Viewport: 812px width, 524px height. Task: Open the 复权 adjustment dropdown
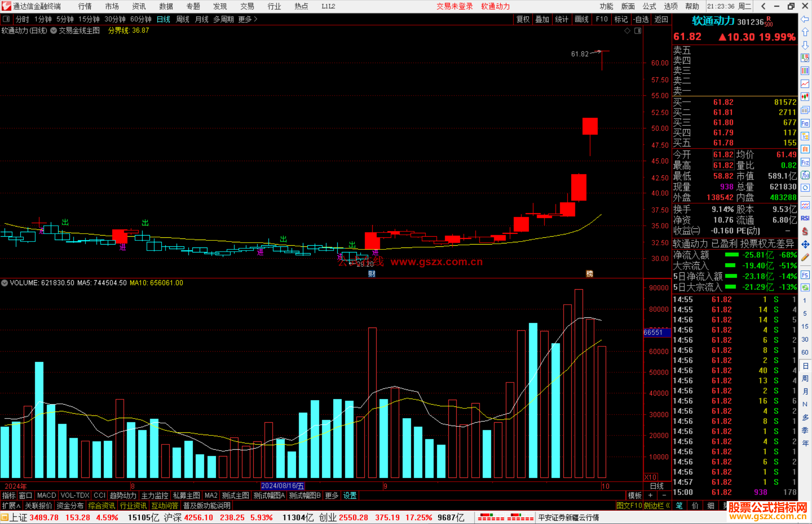[x=523, y=19]
